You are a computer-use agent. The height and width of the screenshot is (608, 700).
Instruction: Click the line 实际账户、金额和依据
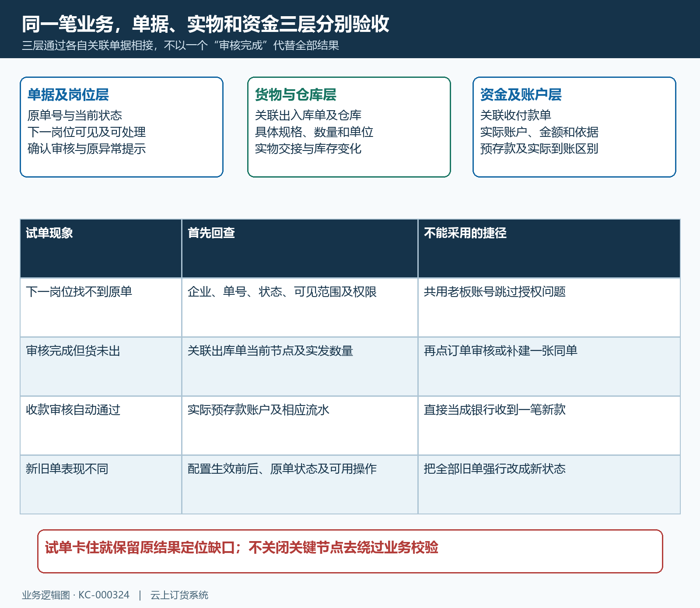point(539,132)
